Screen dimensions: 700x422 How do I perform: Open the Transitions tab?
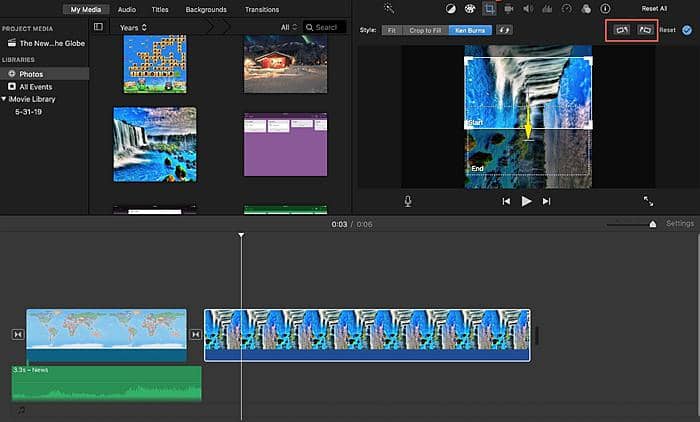[x=262, y=9]
